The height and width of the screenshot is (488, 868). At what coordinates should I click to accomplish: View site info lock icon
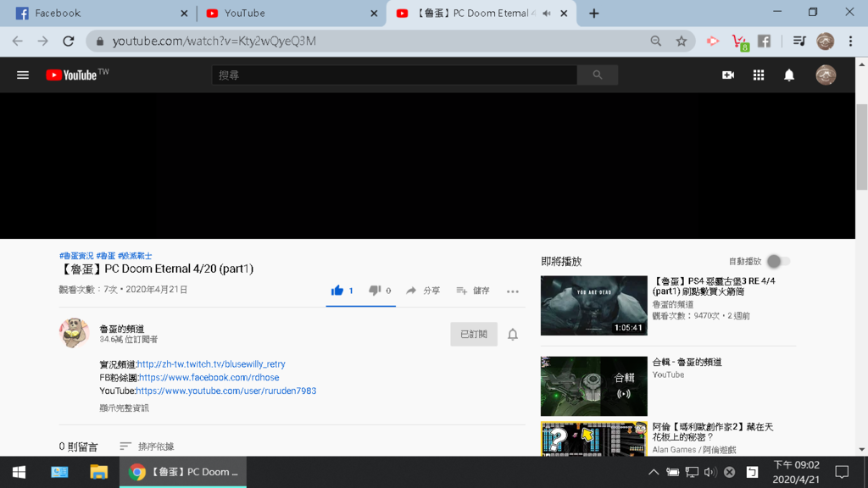point(100,41)
